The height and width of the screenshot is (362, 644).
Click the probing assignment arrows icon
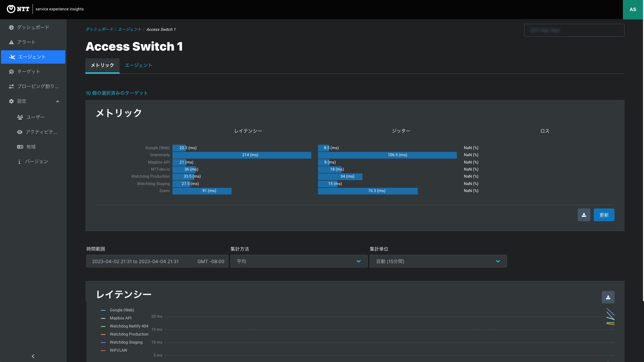(11, 86)
